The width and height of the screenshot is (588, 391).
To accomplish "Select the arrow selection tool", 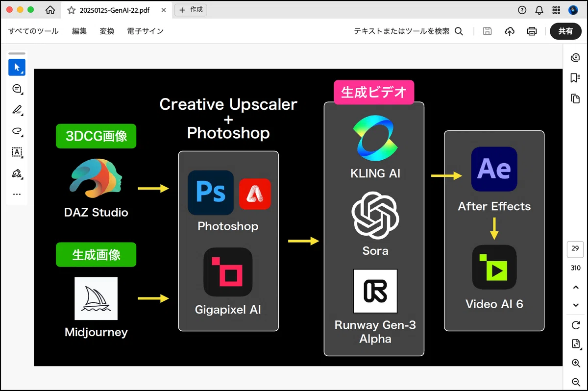I will pos(17,68).
